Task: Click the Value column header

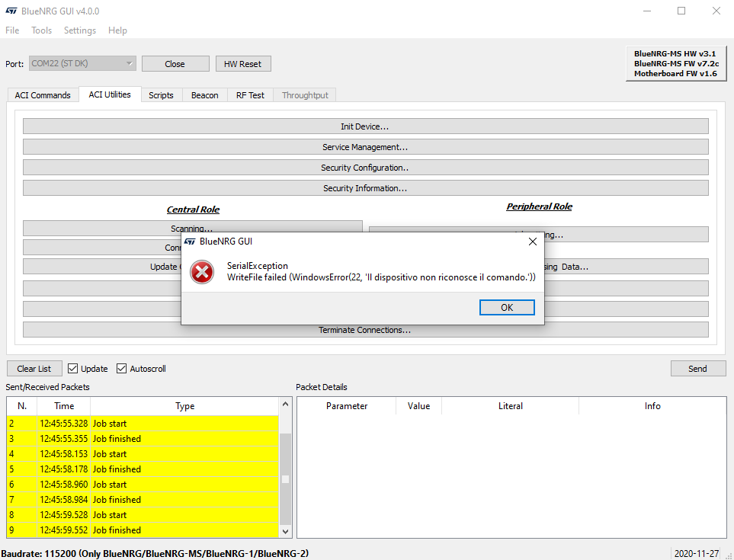Action: pyautogui.click(x=418, y=406)
